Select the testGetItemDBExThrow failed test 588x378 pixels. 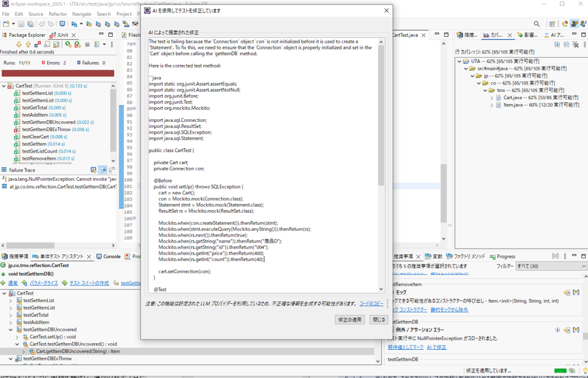(46, 129)
